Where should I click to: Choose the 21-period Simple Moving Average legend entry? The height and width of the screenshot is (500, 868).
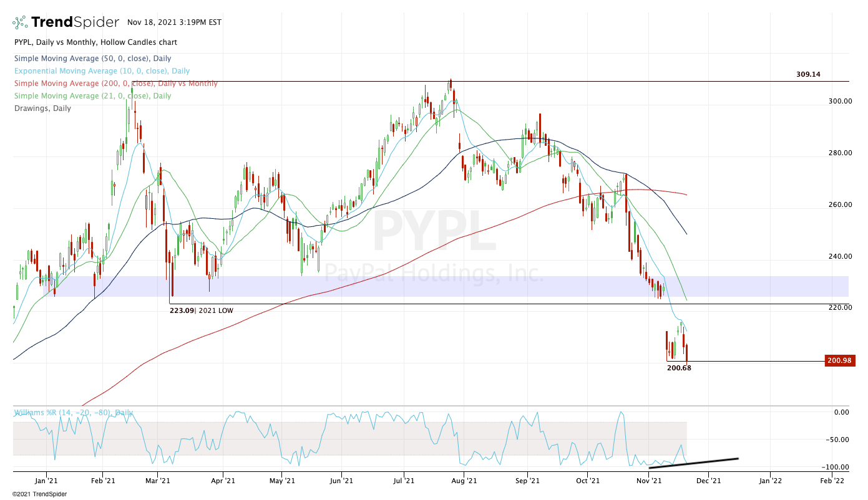click(92, 96)
